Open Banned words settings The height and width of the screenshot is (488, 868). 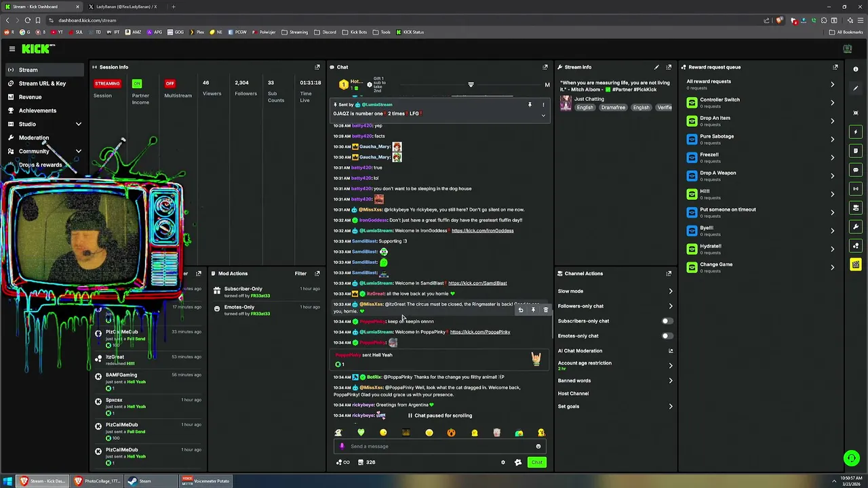pyautogui.click(x=615, y=381)
